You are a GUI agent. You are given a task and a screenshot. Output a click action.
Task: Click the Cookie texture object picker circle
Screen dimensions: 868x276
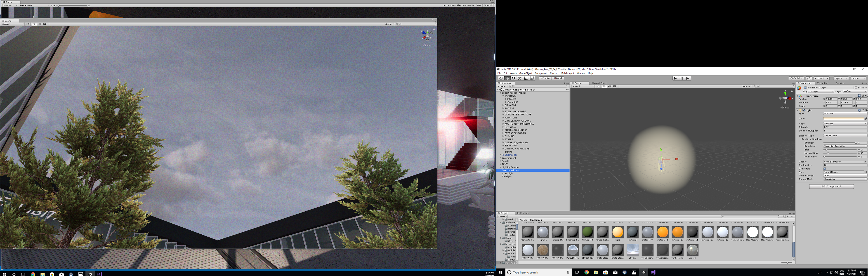pyautogui.click(x=866, y=162)
